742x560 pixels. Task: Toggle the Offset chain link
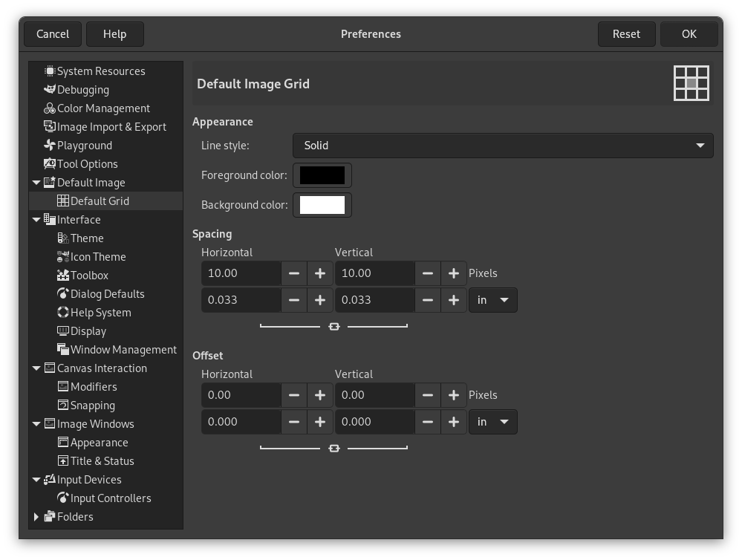334,448
